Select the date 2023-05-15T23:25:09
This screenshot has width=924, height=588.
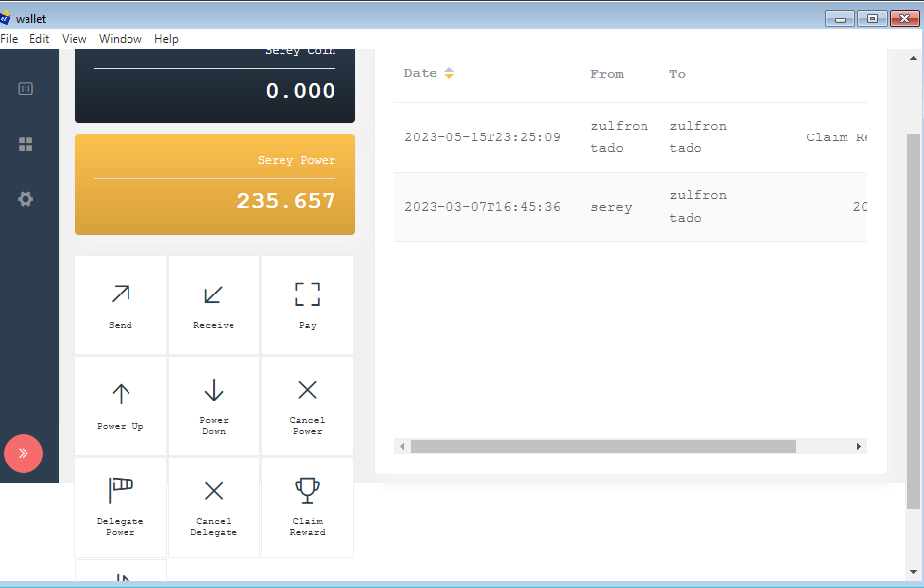click(482, 137)
